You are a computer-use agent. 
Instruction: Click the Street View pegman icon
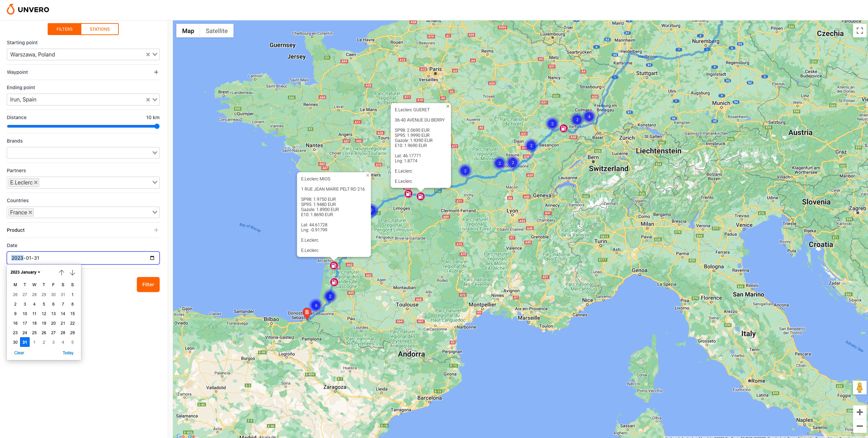(859, 388)
